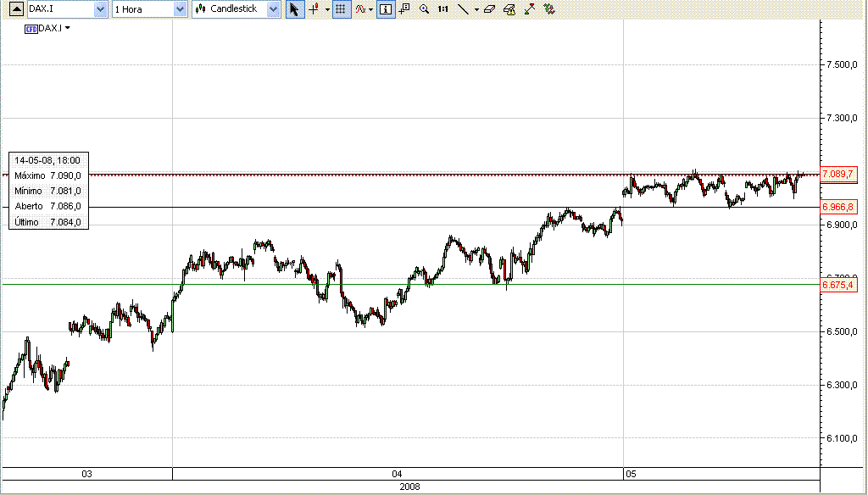
Task: Expand the crosshair tool options arrow
Action: tap(327, 9)
